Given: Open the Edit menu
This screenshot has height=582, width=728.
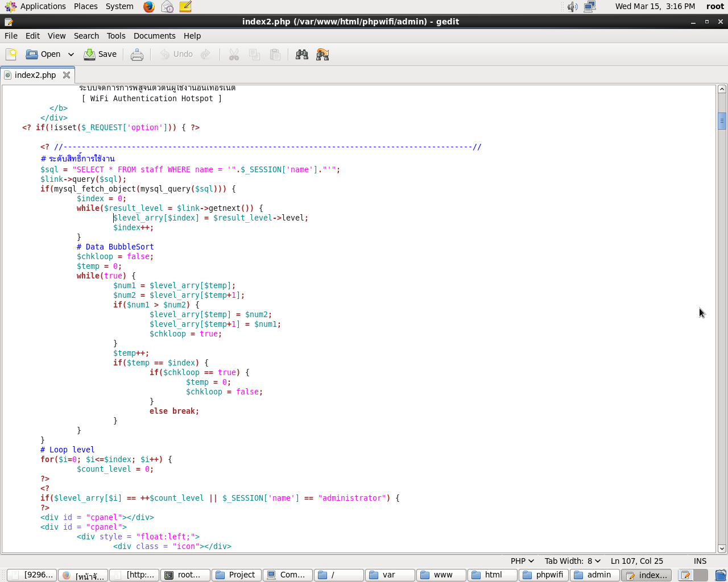Looking at the screenshot, I should click(32, 35).
